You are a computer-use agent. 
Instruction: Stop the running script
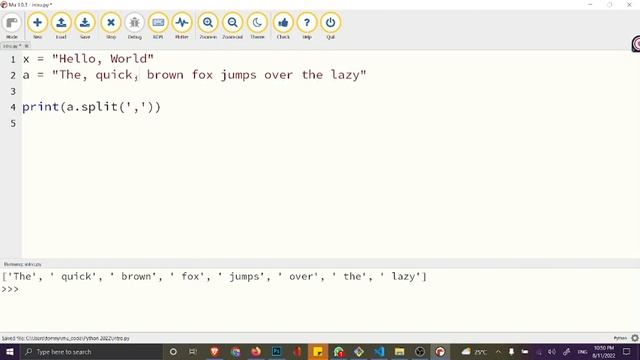(111, 26)
